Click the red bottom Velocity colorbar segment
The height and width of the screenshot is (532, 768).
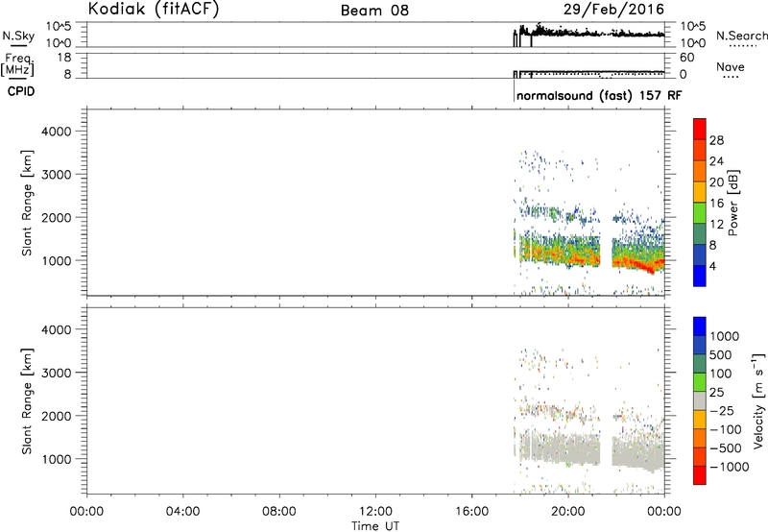pyautogui.click(x=700, y=475)
